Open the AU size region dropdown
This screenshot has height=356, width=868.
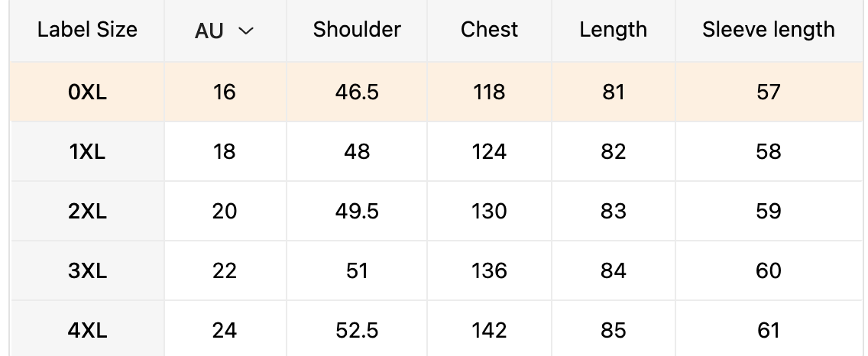pos(225,31)
